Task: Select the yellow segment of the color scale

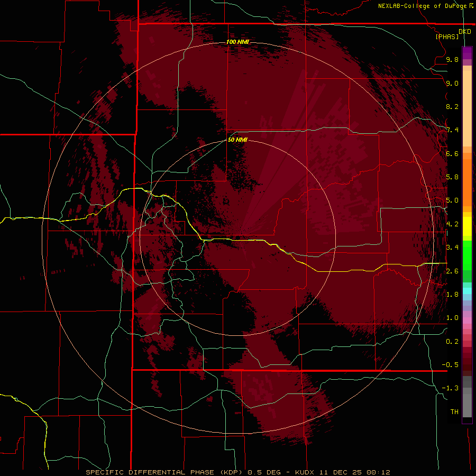Action: [x=467, y=226]
